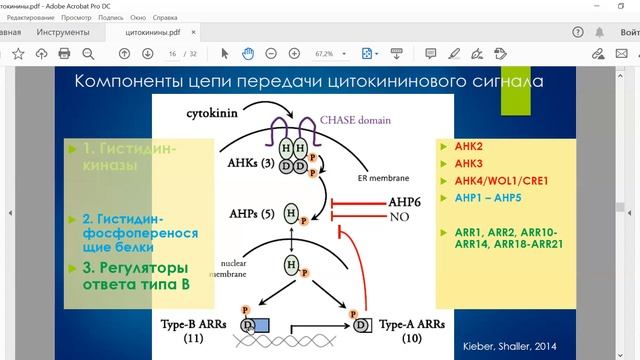Click the stamp tool icon
Viewport: 640px width, 360px height.
point(500,53)
